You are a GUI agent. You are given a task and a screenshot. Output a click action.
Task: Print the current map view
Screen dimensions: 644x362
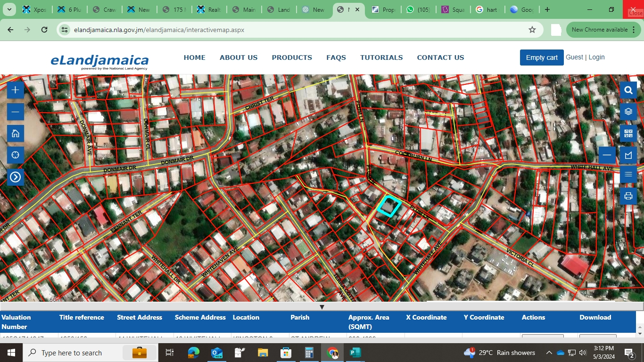628,196
